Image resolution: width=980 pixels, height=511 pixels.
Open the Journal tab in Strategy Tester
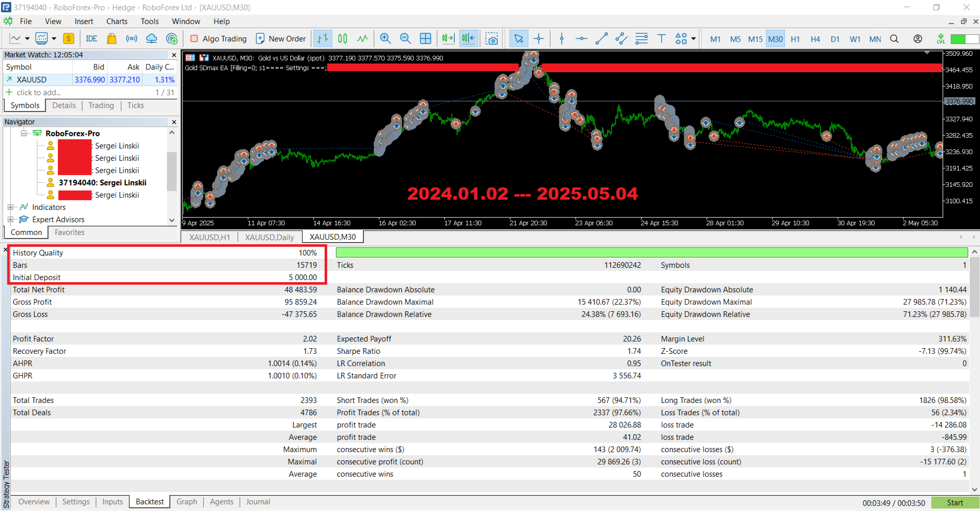(x=258, y=502)
